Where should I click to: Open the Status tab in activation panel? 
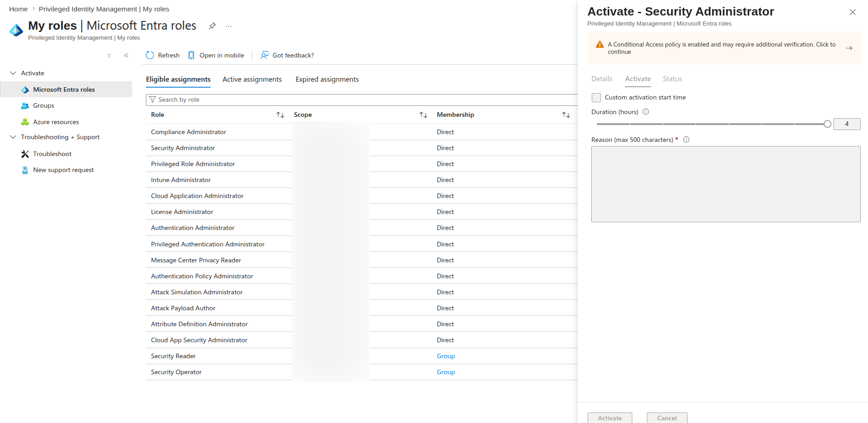[x=672, y=79]
